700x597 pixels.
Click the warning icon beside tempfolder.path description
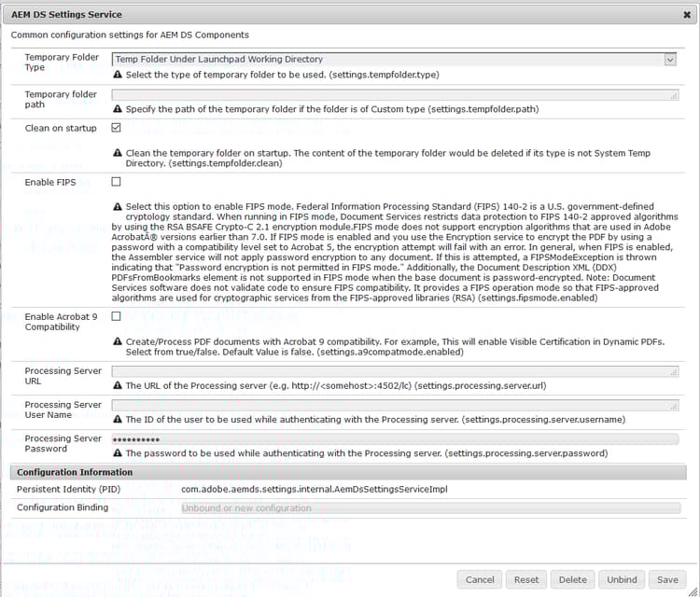click(x=118, y=108)
